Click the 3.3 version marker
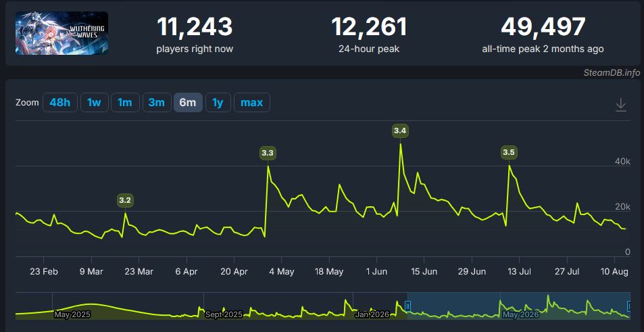The width and height of the screenshot is (644, 332). click(x=268, y=153)
